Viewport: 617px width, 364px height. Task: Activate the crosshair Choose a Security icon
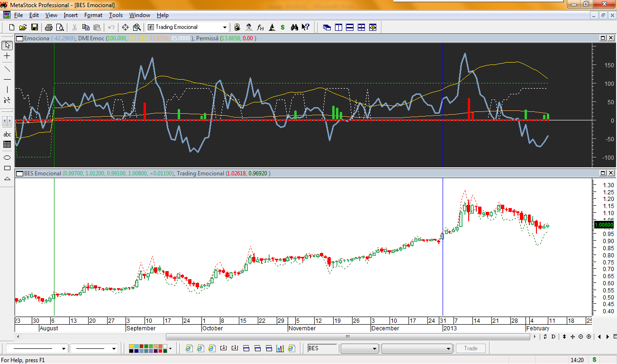pyautogui.click(x=126, y=27)
